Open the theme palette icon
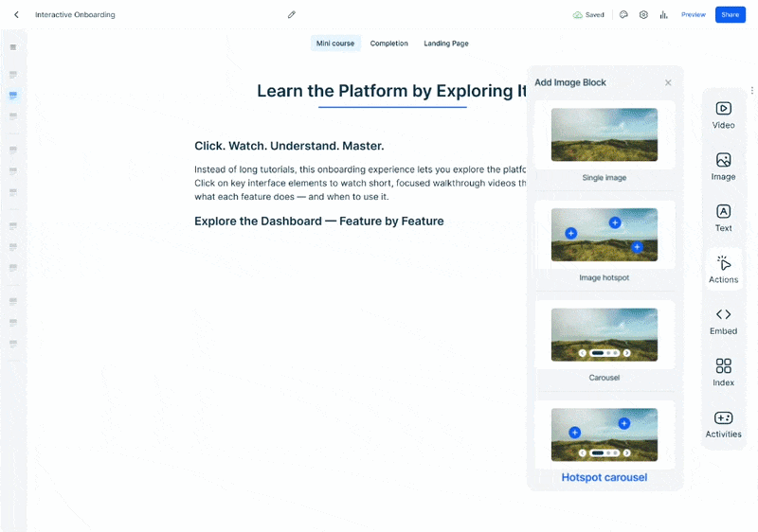This screenshot has width=758, height=532. [x=623, y=15]
